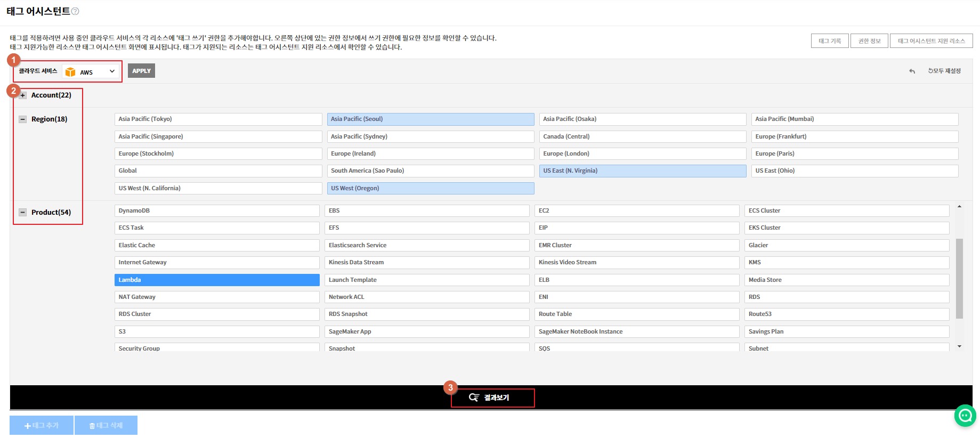980x438 pixels.
Task: Deselect the Lambda product
Action: click(216, 280)
